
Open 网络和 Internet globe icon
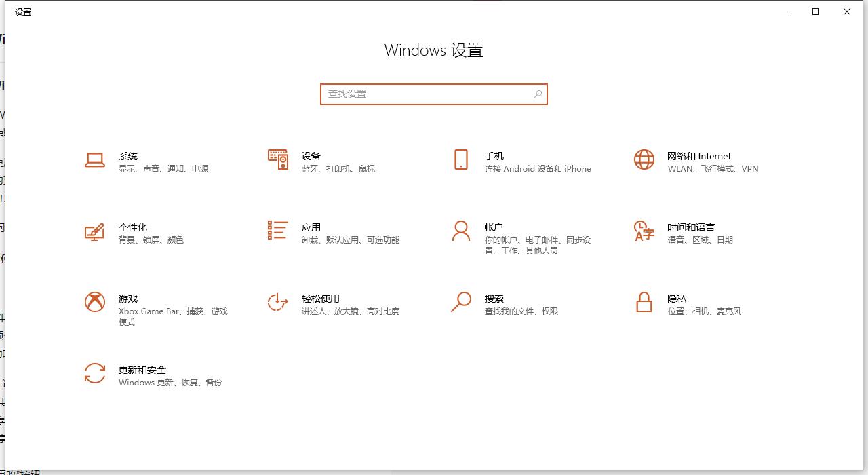pyautogui.click(x=643, y=161)
